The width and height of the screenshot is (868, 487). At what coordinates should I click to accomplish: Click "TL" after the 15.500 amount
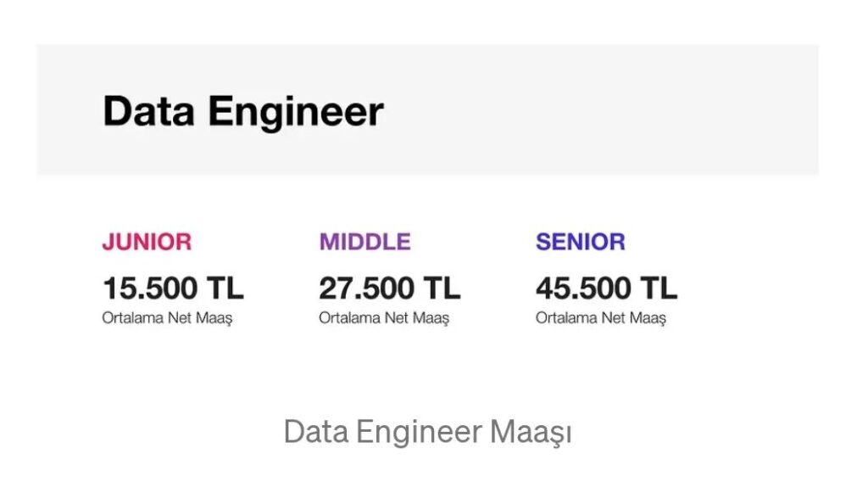pyautogui.click(x=225, y=288)
